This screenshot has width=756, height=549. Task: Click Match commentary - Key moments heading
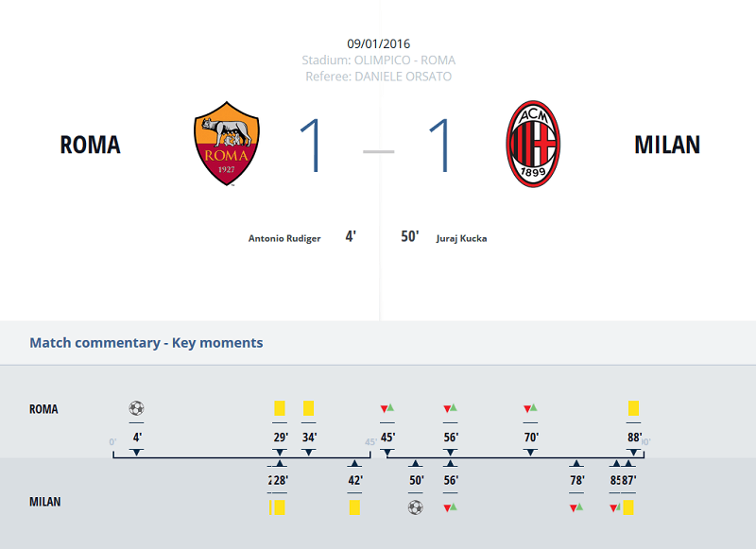pos(146,343)
